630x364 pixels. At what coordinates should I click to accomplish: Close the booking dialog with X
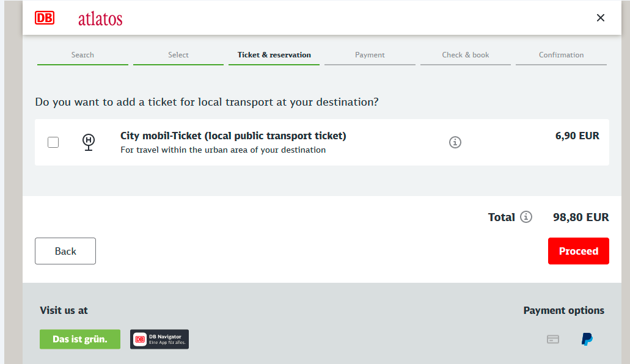coord(600,18)
